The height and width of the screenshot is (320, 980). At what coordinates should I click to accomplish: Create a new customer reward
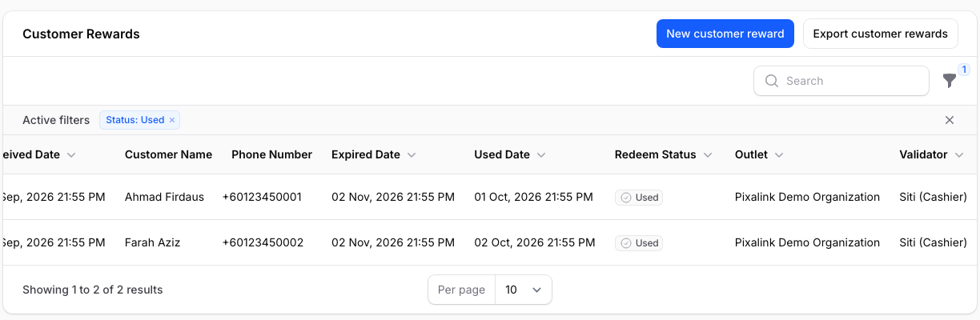725,34
